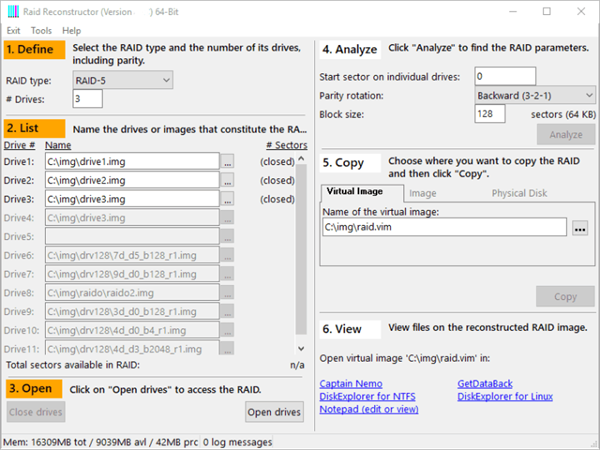
Task: Select the Image tab in Copy section
Action: [x=422, y=193]
